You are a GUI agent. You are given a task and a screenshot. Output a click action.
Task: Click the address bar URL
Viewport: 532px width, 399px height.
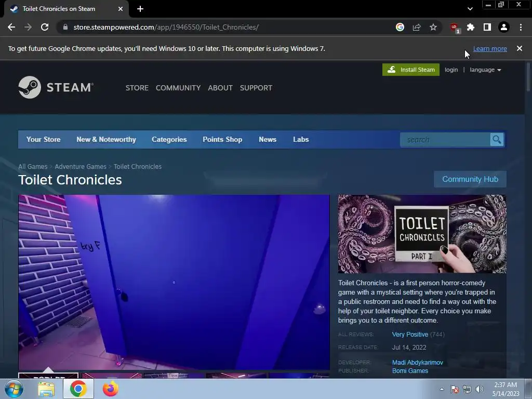tap(166, 27)
